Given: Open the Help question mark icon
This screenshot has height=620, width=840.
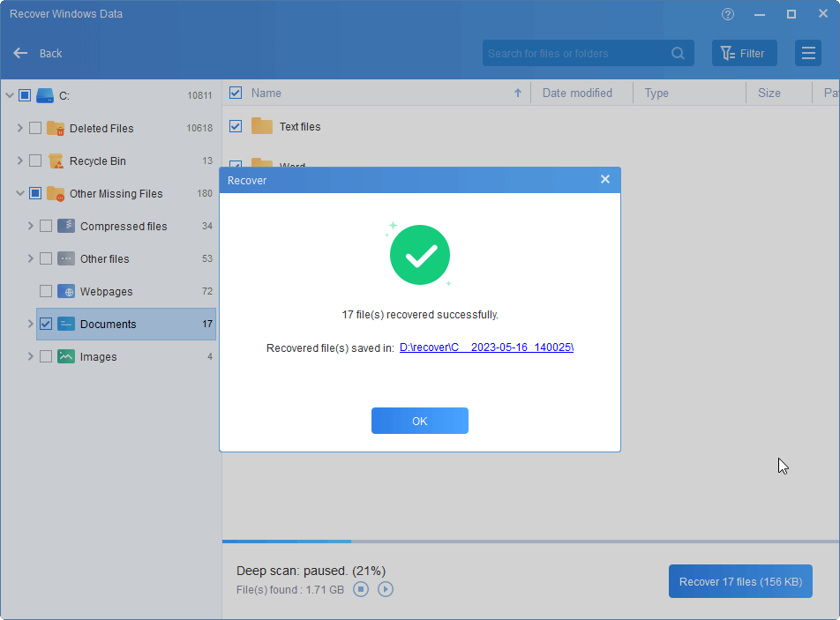Looking at the screenshot, I should [x=727, y=14].
